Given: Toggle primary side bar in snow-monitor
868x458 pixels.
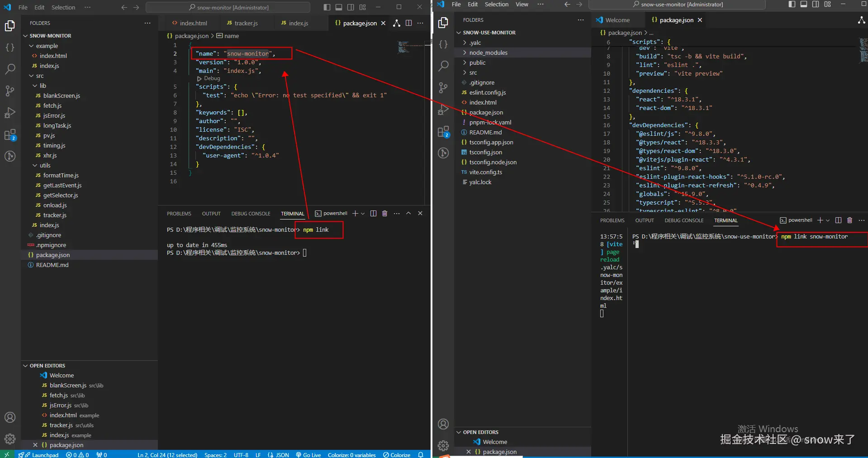Looking at the screenshot, I should pos(327,7).
